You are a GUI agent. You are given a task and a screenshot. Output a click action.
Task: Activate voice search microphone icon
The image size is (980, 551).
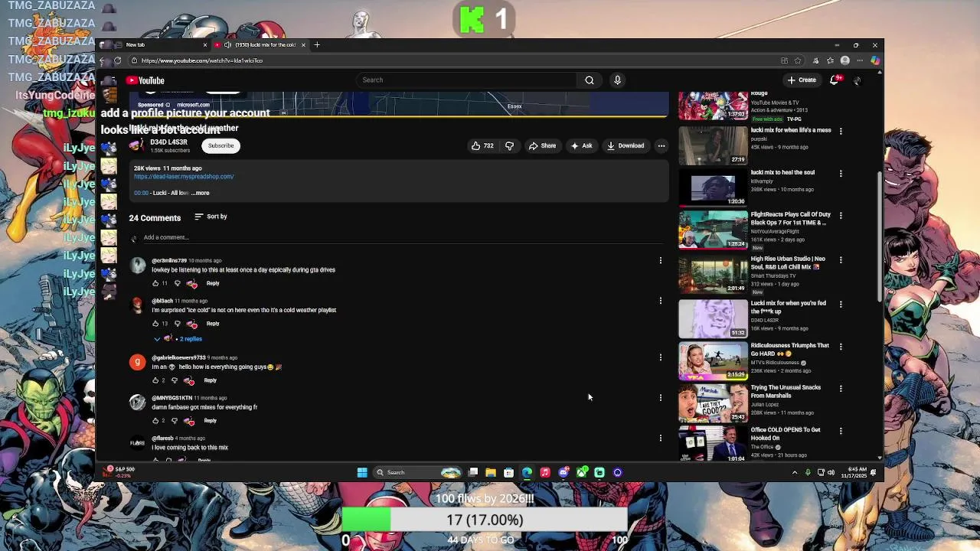coord(617,80)
